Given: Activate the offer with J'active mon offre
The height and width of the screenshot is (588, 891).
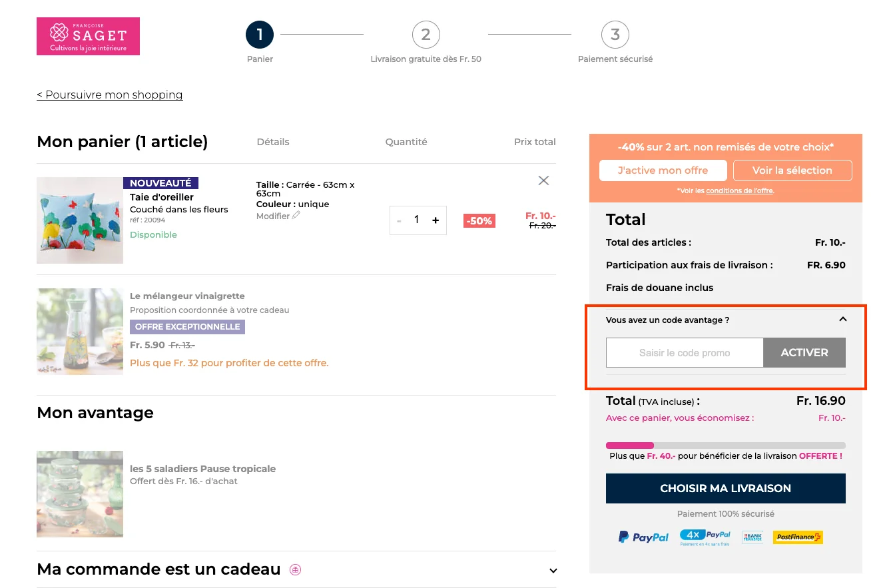Looking at the screenshot, I should point(663,170).
